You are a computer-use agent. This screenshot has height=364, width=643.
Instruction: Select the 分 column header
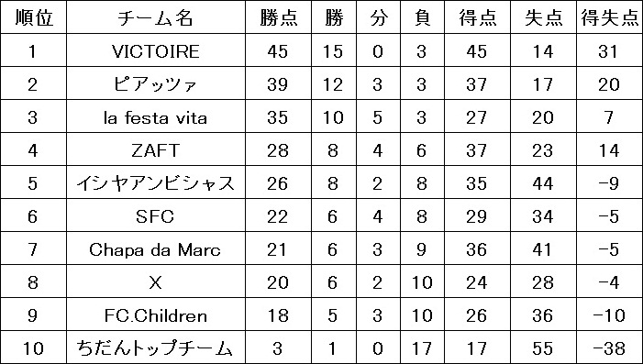coord(378,17)
